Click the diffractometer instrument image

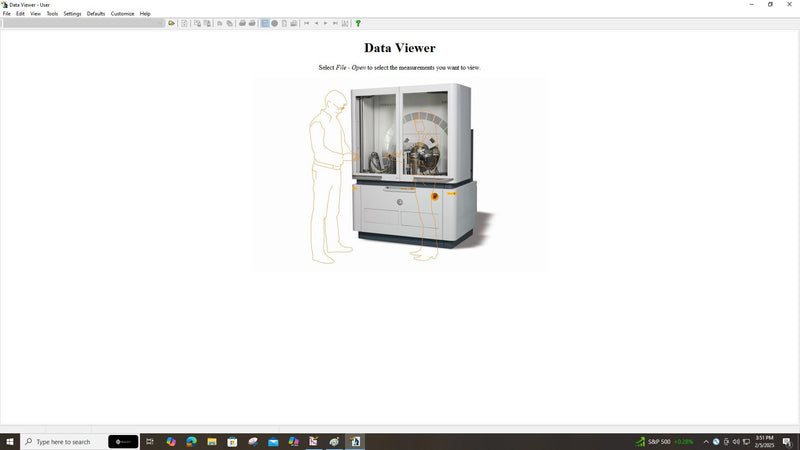399,174
